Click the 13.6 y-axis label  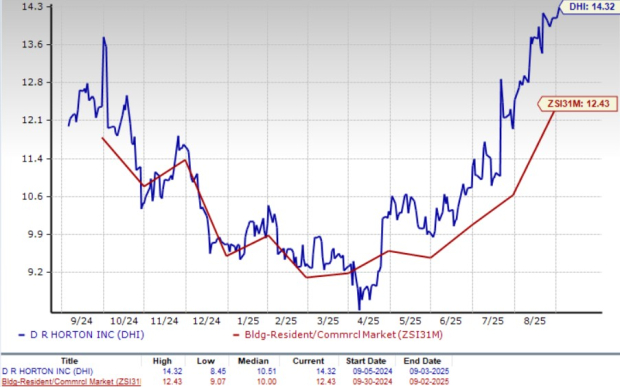(31, 45)
